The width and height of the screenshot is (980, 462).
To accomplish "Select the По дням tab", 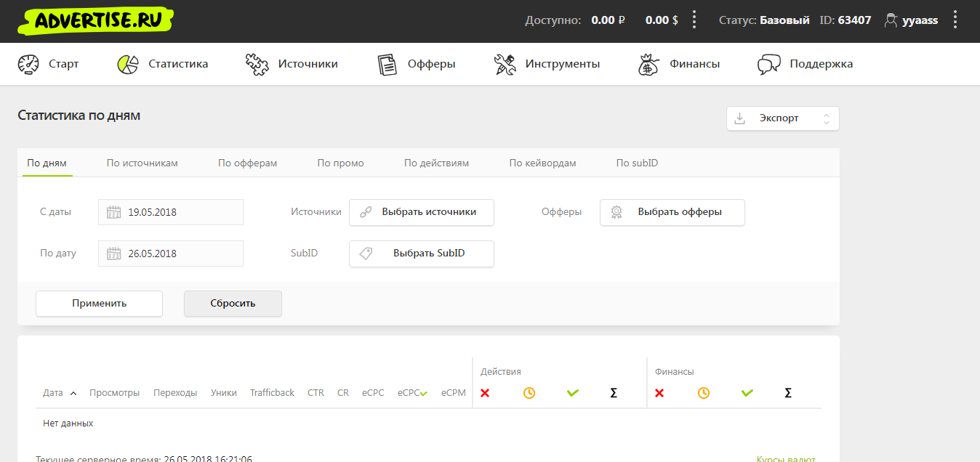I will tap(47, 163).
